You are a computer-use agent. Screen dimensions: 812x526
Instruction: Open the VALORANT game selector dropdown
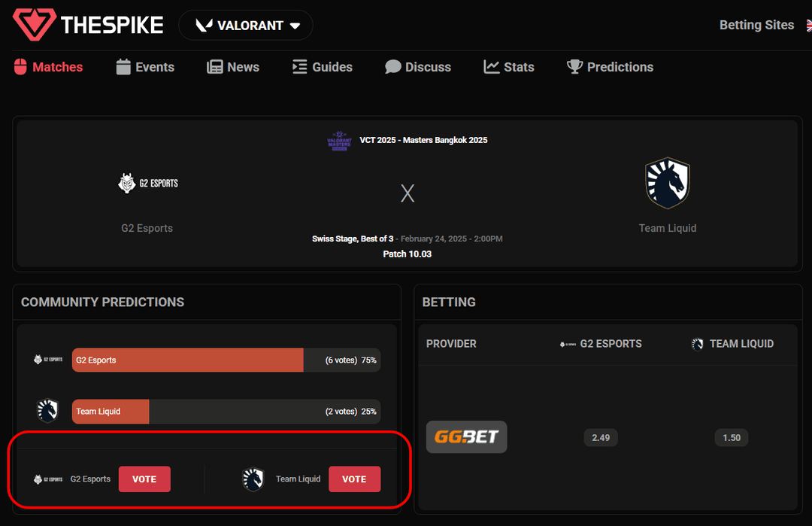(246, 26)
